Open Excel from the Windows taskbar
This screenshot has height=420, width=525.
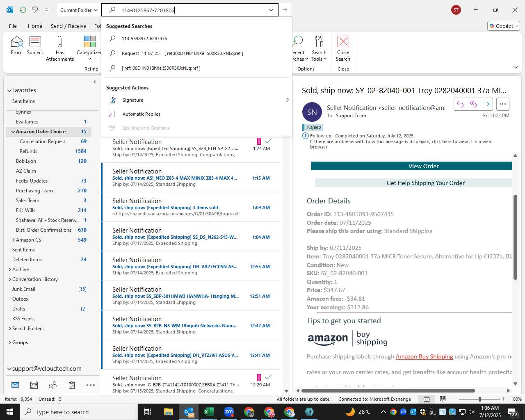(x=208, y=412)
